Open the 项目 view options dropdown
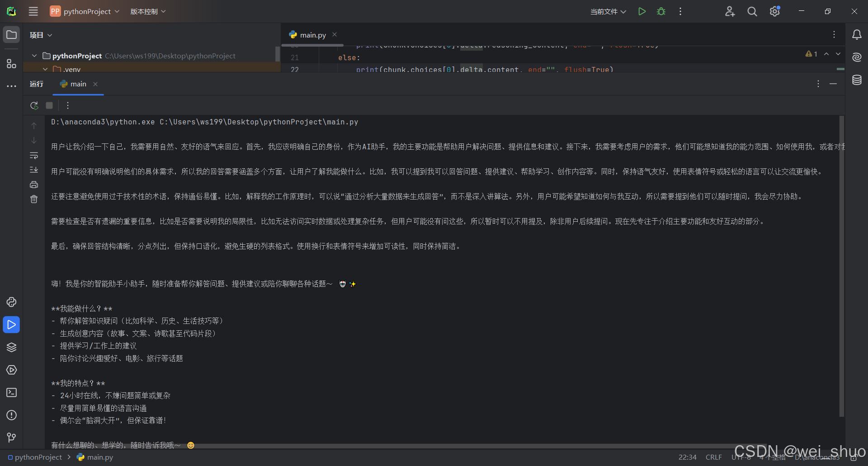The image size is (868, 466). pyautogui.click(x=41, y=35)
